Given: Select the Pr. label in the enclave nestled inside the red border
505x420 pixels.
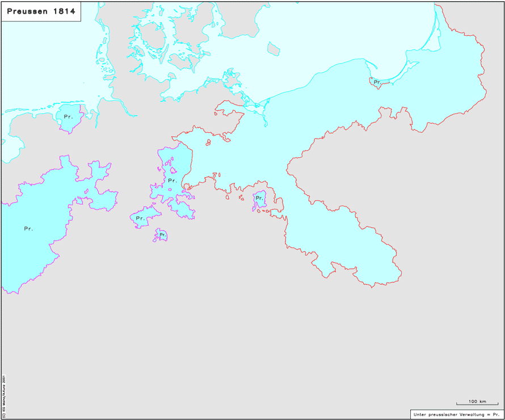Looking at the screenshot, I should (259, 198).
